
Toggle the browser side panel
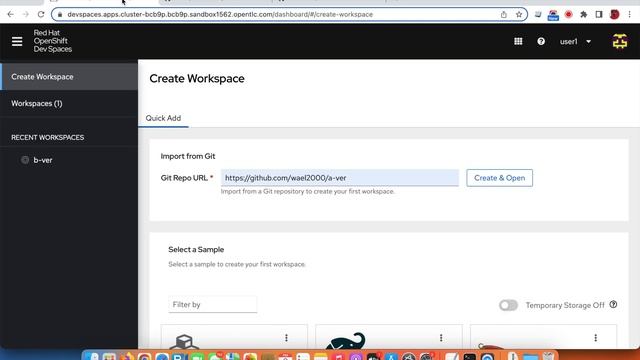point(599,14)
